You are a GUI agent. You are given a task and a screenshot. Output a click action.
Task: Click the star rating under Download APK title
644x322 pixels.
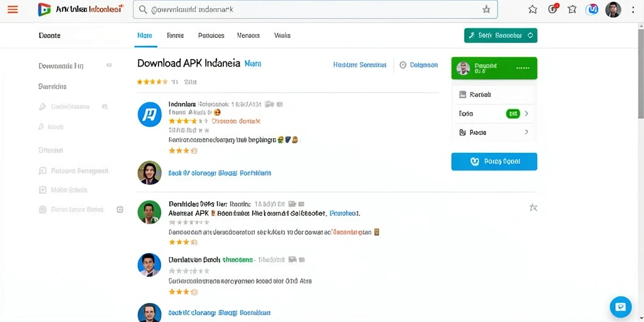click(152, 82)
